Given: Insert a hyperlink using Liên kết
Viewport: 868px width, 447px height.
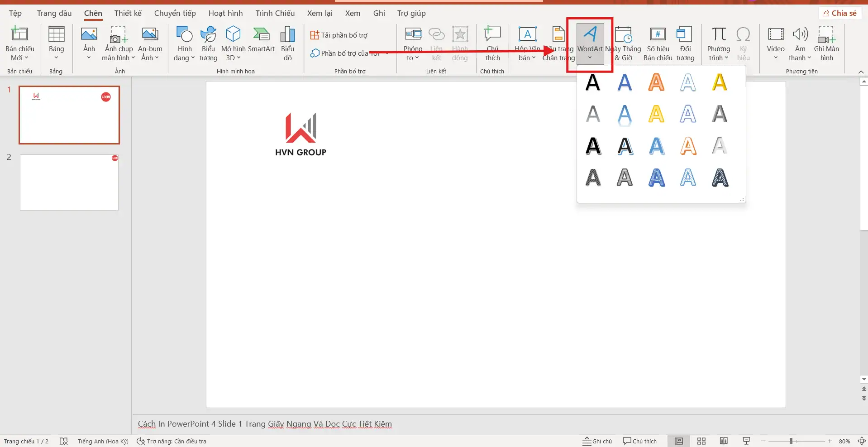Looking at the screenshot, I should pyautogui.click(x=436, y=43).
